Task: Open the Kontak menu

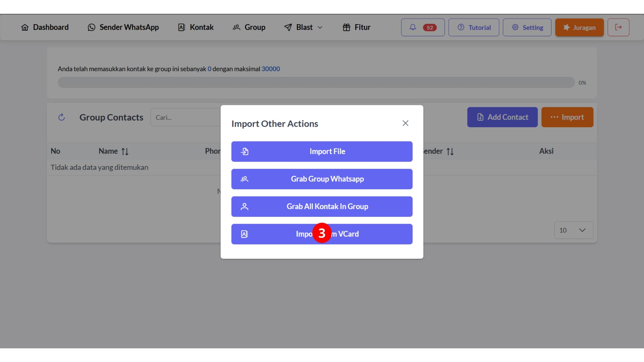Action: coord(196,27)
